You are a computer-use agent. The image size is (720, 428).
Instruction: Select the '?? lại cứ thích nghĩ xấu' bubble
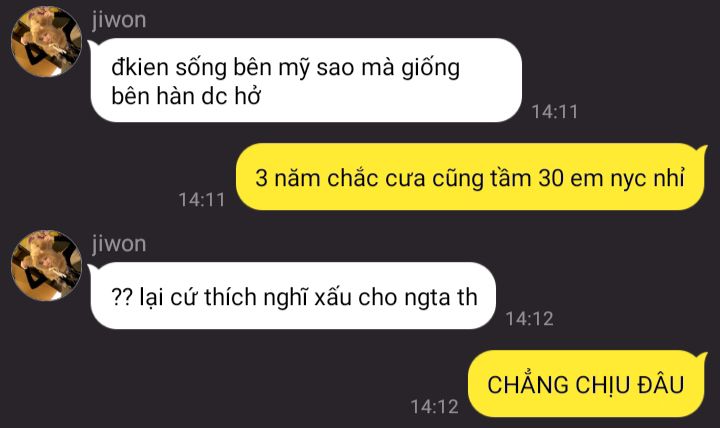293,296
